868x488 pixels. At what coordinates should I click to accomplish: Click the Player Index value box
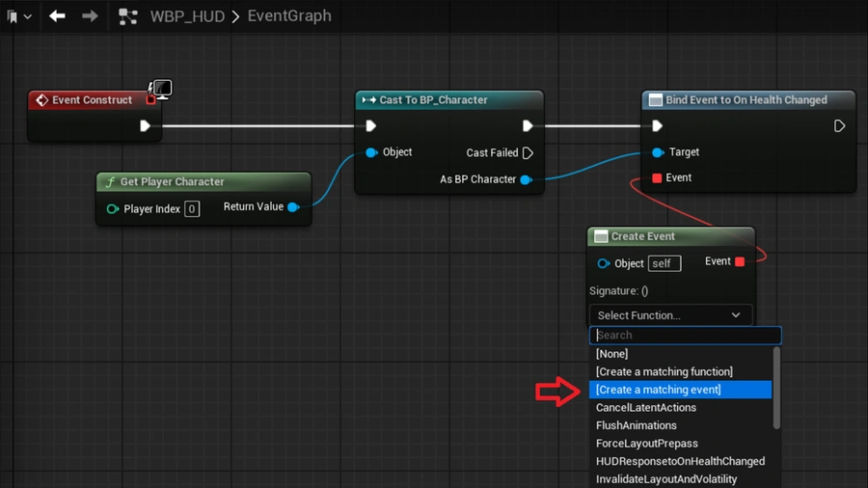click(x=192, y=209)
